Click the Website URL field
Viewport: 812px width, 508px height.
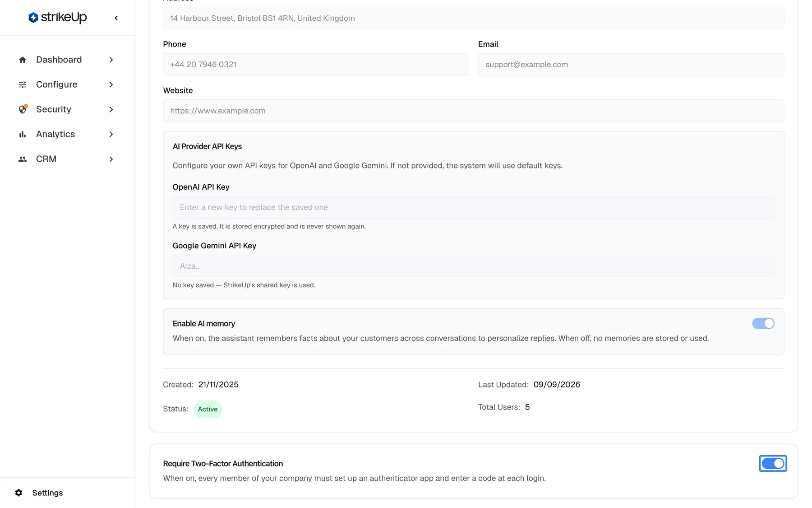(473, 111)
